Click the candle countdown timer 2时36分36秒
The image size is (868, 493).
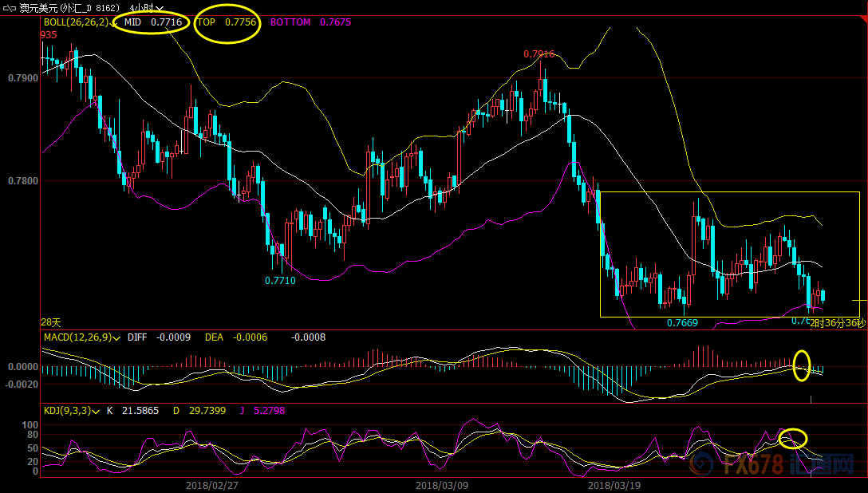tap(837, 323)
